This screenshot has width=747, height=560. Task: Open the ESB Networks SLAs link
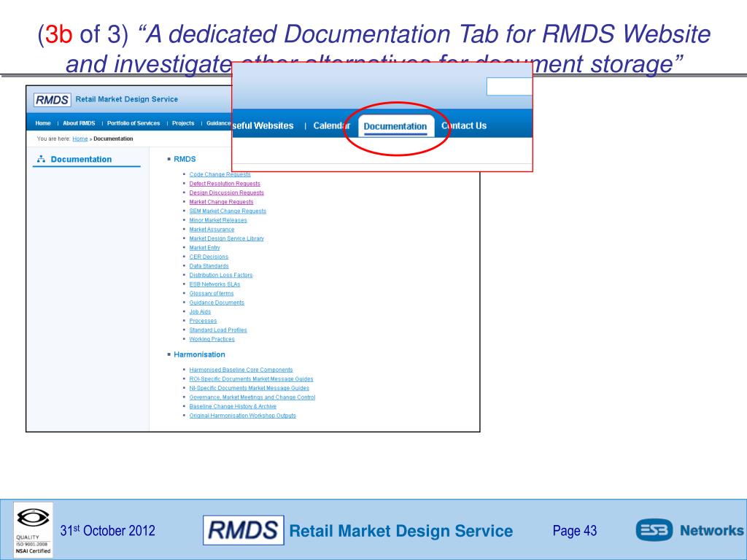tap(214, 284)
